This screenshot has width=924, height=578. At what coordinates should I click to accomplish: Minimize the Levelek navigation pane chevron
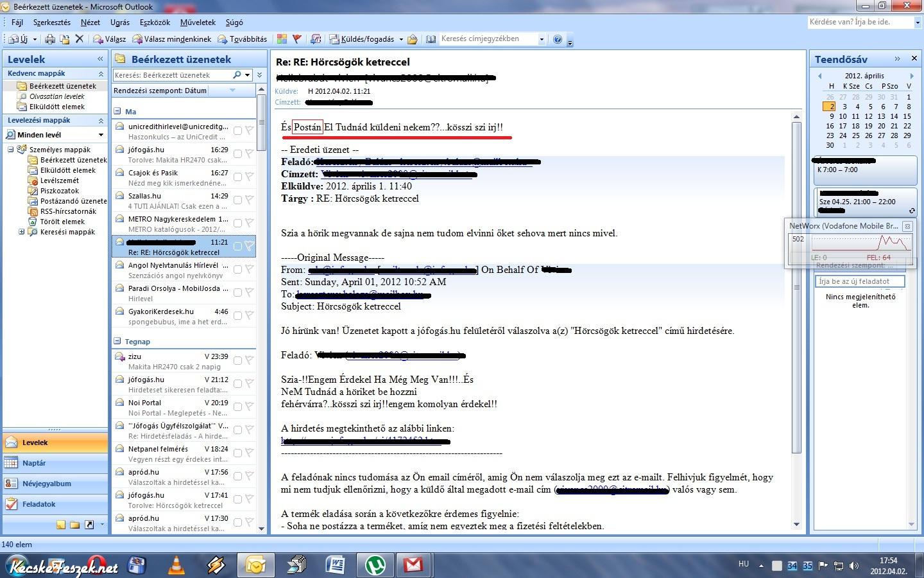[100, 58]
